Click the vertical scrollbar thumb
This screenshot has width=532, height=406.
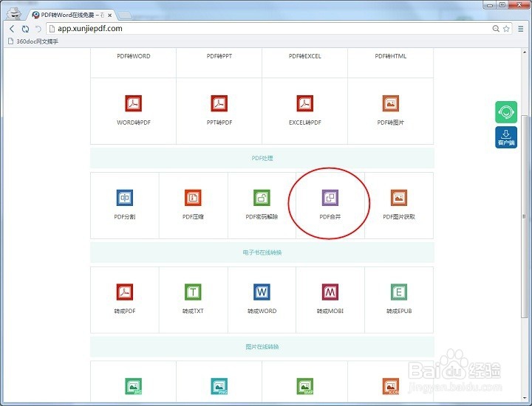525,216
